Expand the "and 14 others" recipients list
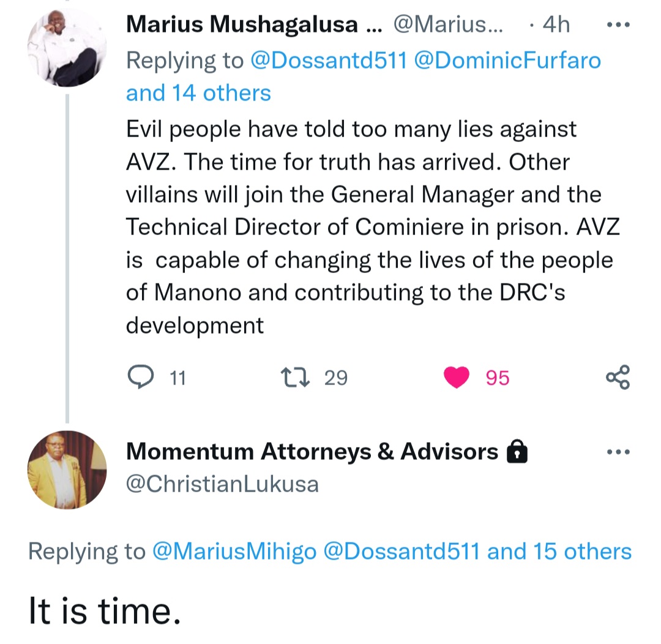 pos(198,93)
